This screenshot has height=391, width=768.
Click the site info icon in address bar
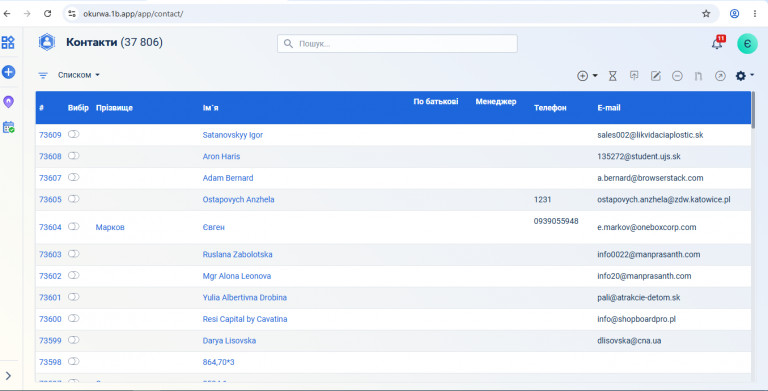(72, 14)
